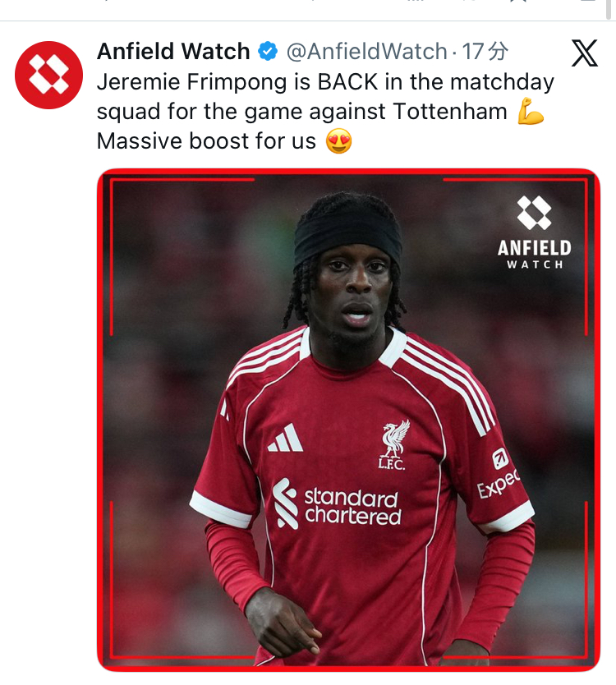Click the Anfield Watch diamond logo in photo
This screenshot has width=616, height=685.
click(x=535, y=212)
